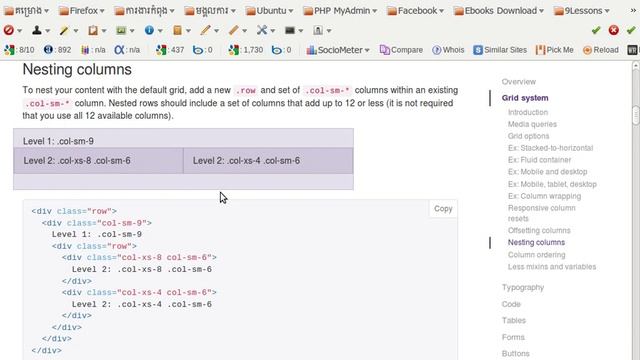
Task: Open Similar Sites tool
Action: click(500, 50)
